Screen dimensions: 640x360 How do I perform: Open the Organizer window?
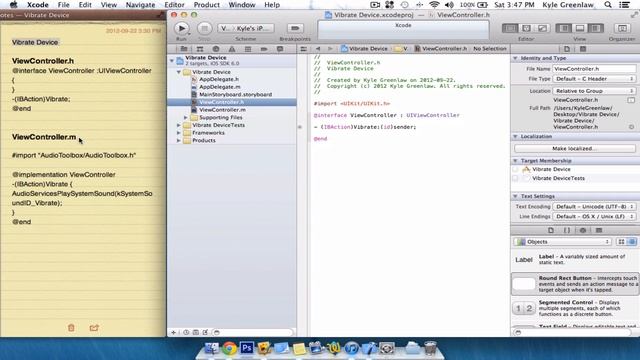click(622, 28)
